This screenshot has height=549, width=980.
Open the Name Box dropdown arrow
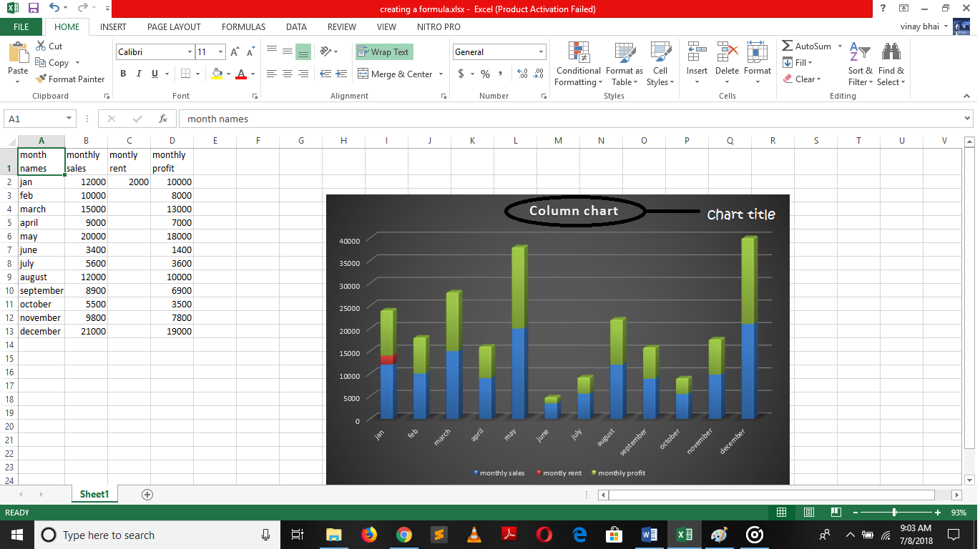pyautogui.click(x=69, y=119)
